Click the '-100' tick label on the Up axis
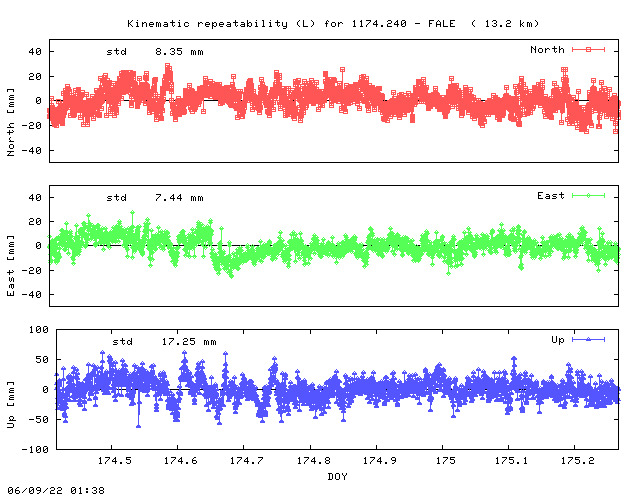The width and height of the screenshot is (640, 496). click(x=35, y=449)
